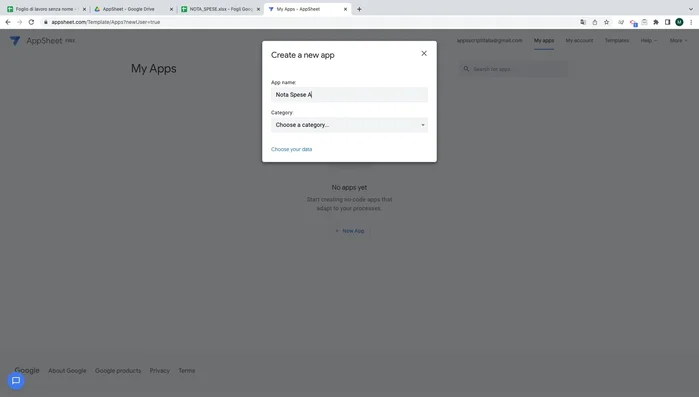699x397 pixels.
Task: Open a new browser tab
Action: pyautogui.click(x=359, y=9)
